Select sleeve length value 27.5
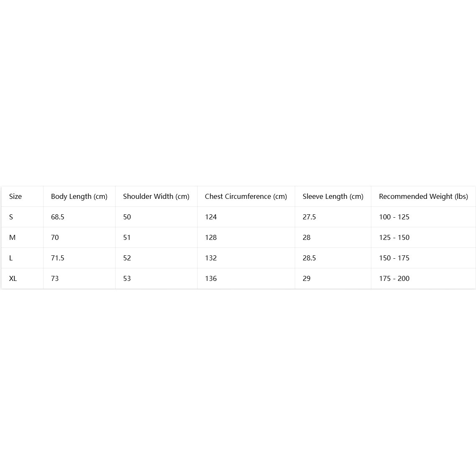The width and height of the screenshot is (476, 476). pos(309,217)
